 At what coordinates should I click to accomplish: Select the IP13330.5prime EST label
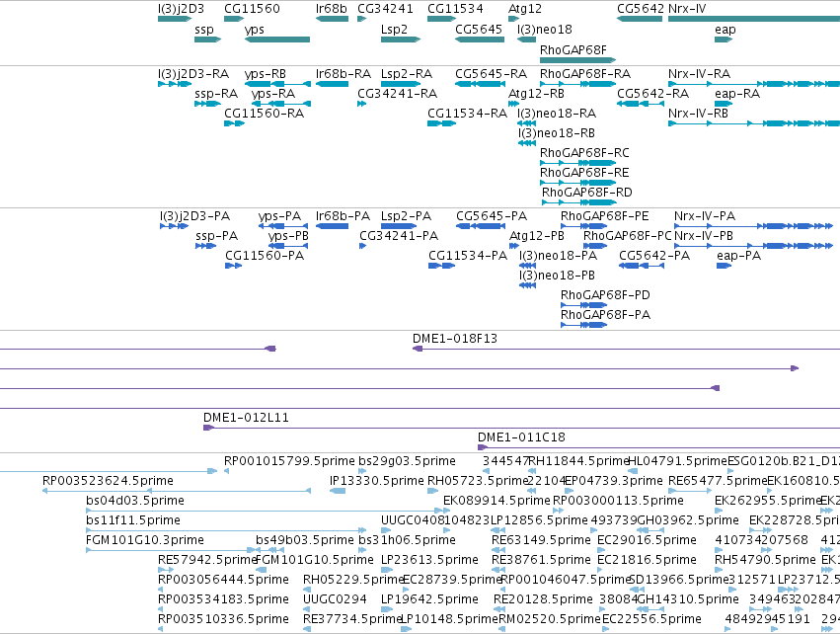coord(377,481)
